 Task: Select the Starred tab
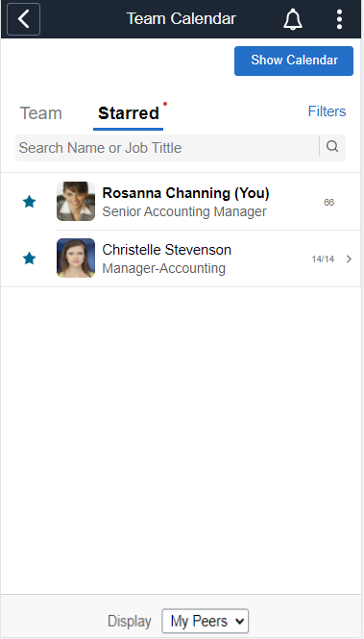click(x=129, y=113)
